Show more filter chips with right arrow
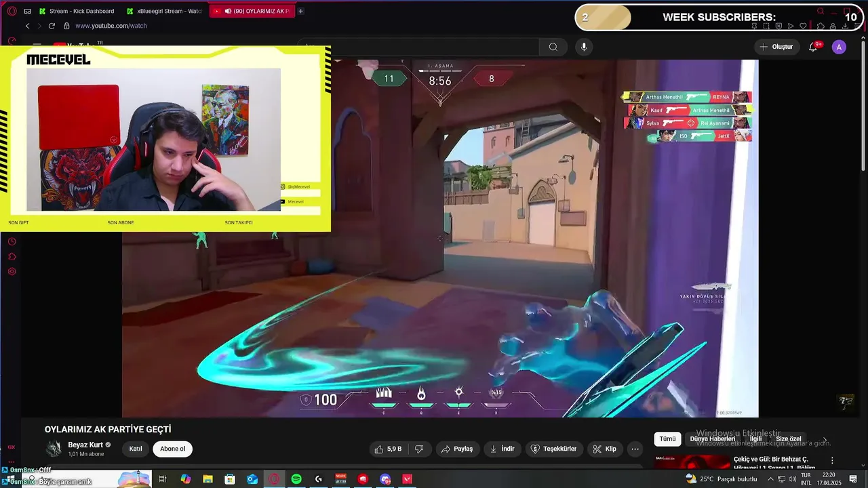Viewport: 868px width, 488px height. coord(825,439)
